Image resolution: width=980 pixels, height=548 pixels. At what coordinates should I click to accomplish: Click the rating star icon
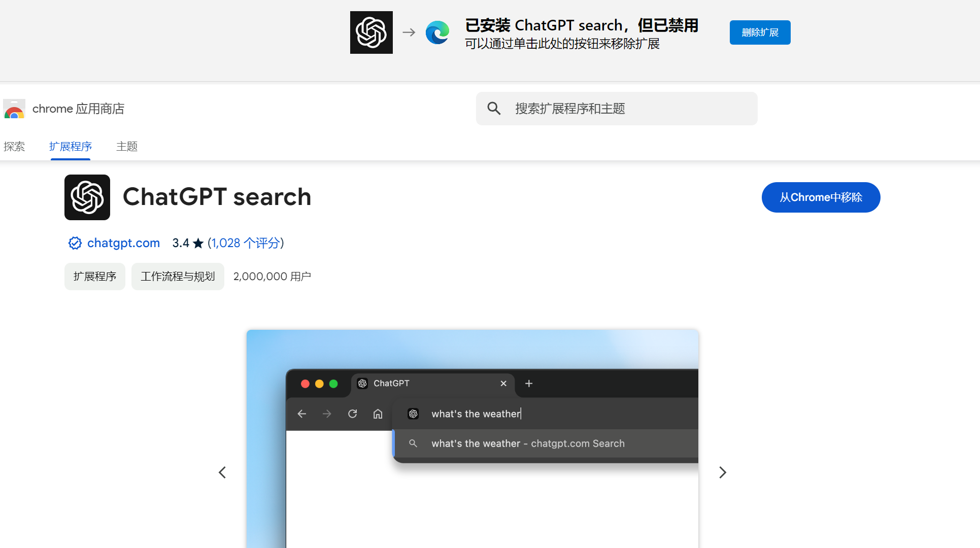coord(198,244)
